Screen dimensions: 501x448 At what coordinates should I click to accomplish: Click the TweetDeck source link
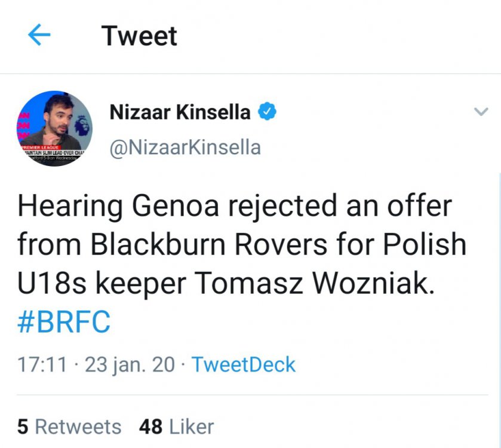[x=243, y=364]
